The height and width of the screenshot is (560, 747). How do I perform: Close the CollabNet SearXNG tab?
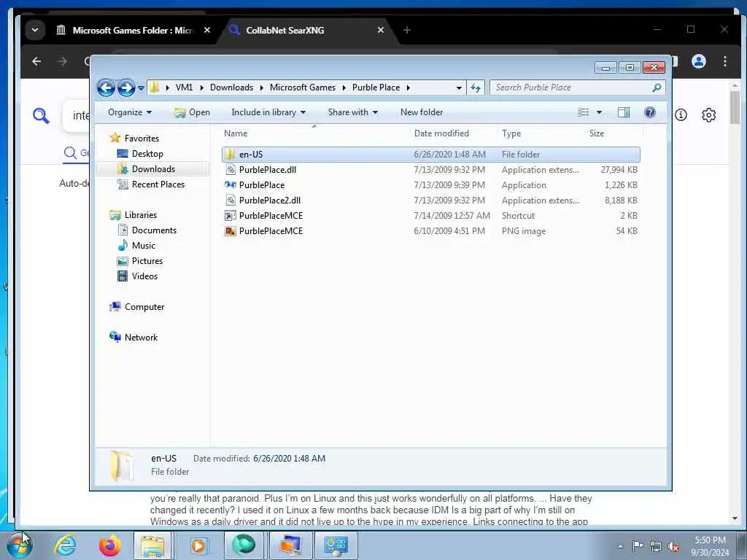(x=381, y=30)
